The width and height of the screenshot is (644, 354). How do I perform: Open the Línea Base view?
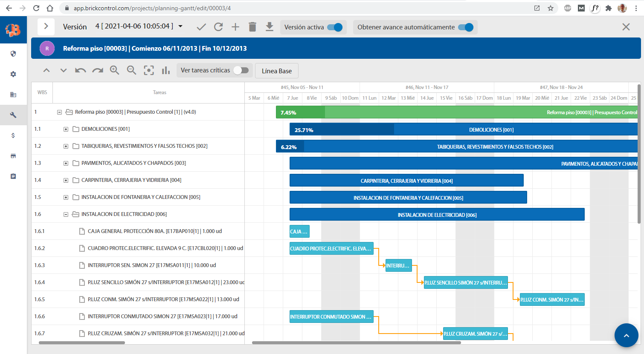pos(276,71)
